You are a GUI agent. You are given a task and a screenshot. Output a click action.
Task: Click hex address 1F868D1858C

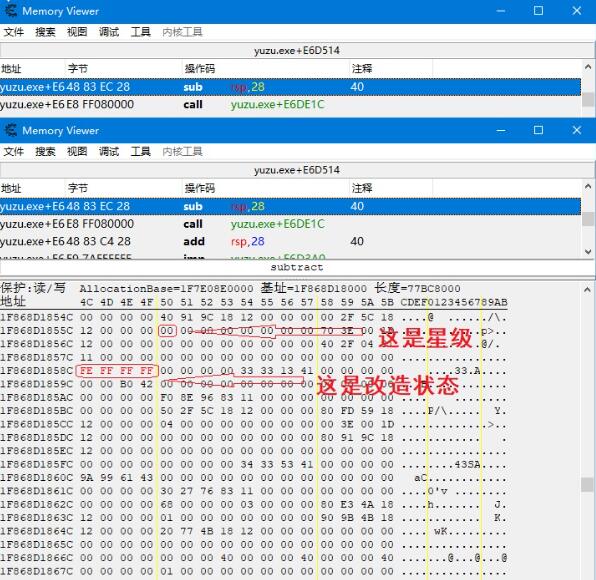36,371
